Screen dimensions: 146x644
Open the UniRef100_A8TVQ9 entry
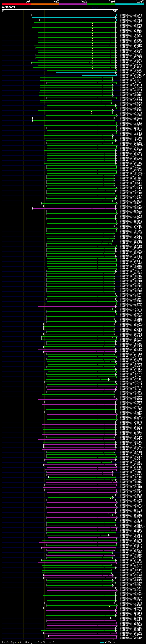[131, 316]
